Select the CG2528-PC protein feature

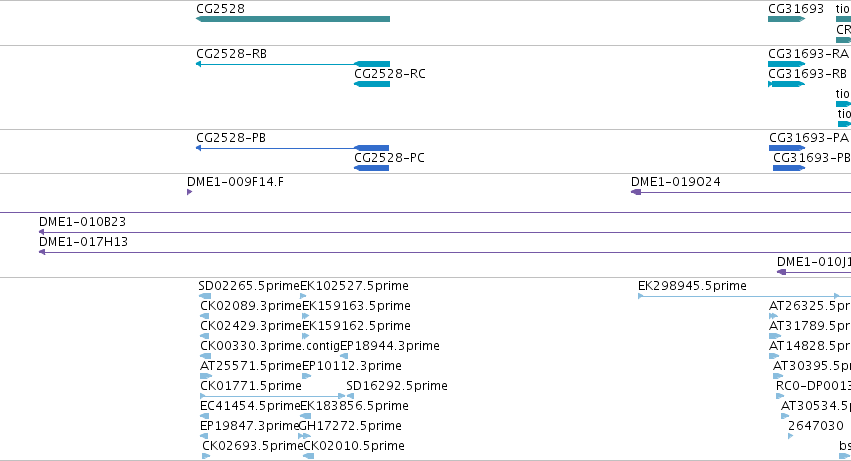coord(371,168)
